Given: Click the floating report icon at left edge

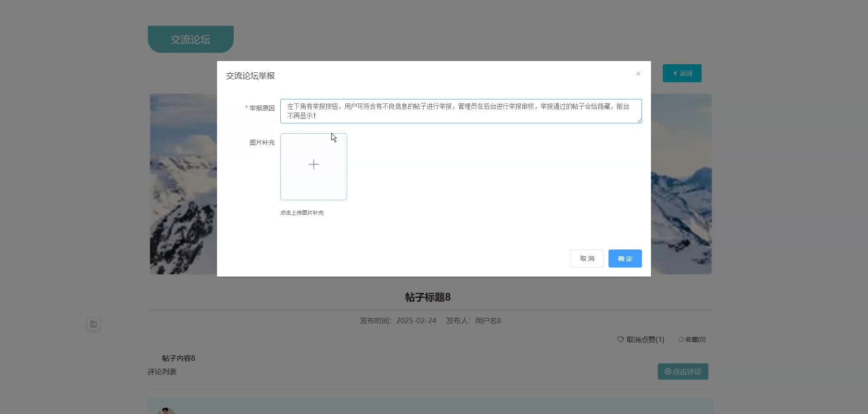Looking at the screenshot, I should pos(94,324).
